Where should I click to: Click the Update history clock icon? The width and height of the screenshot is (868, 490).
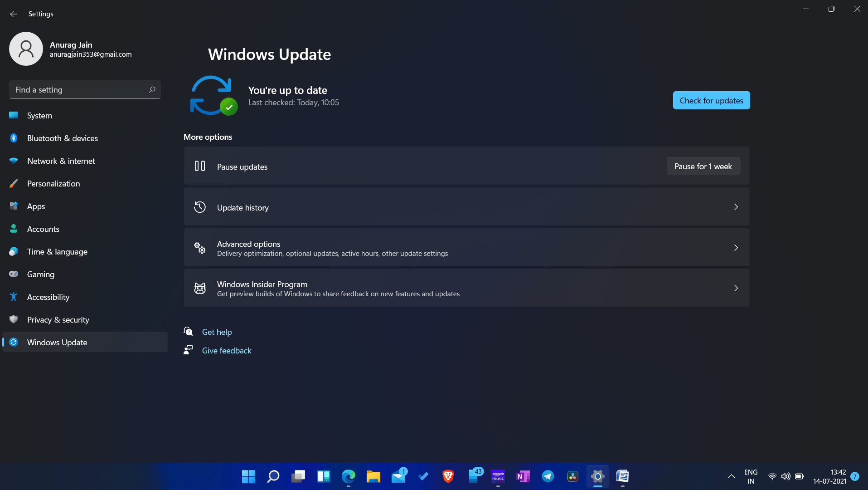(199, 207)
